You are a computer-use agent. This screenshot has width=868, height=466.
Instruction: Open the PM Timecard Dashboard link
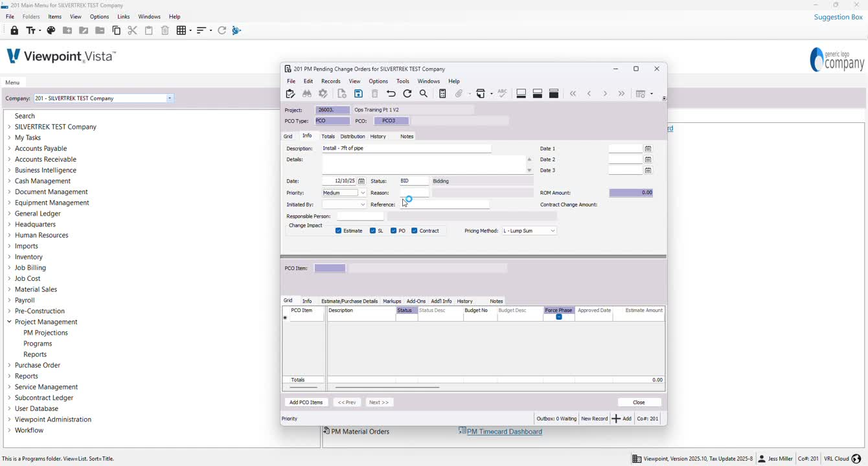point(505,432)
